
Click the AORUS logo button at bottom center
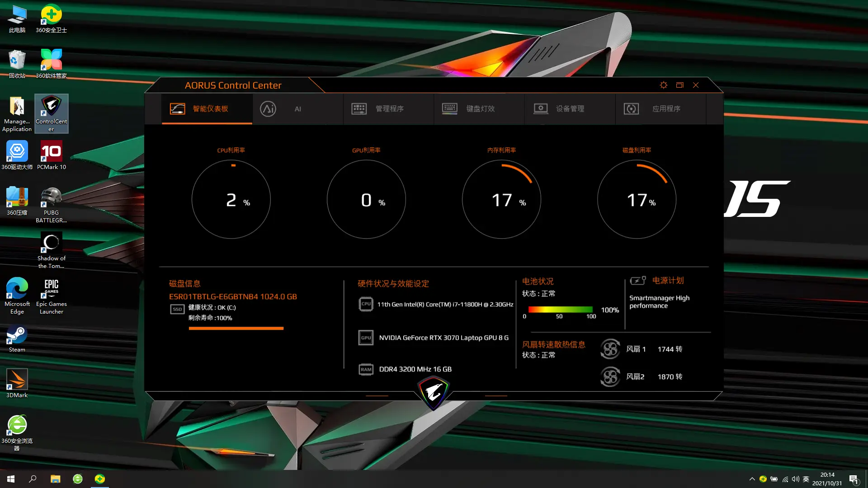pos(434,391)
